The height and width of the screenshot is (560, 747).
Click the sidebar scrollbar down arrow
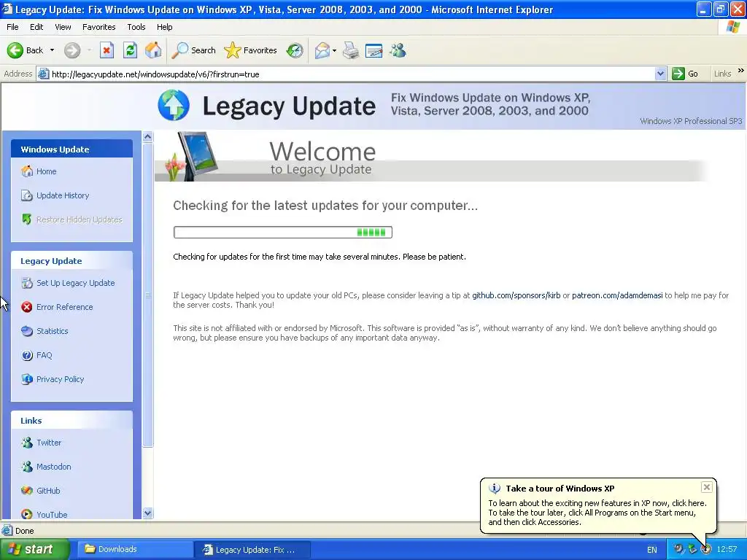click(x=147, y=513)
